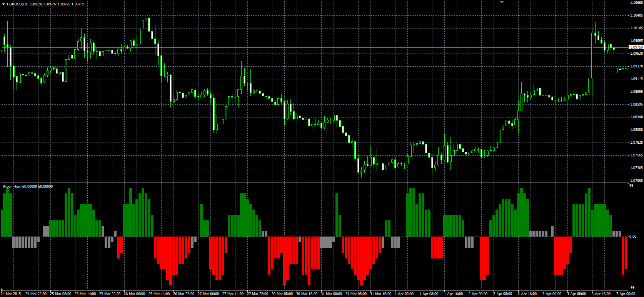
Task: Click the 24 Mar 2015 time label
Action: (11, 294)
